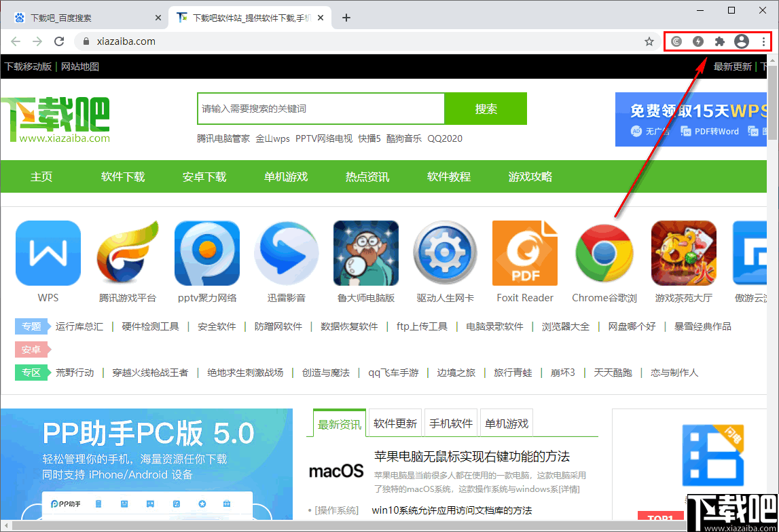Open the three-dot Chrome menu
Image resolution: width=779 pixels, height=532 pixels.
[x=764, y=41]
